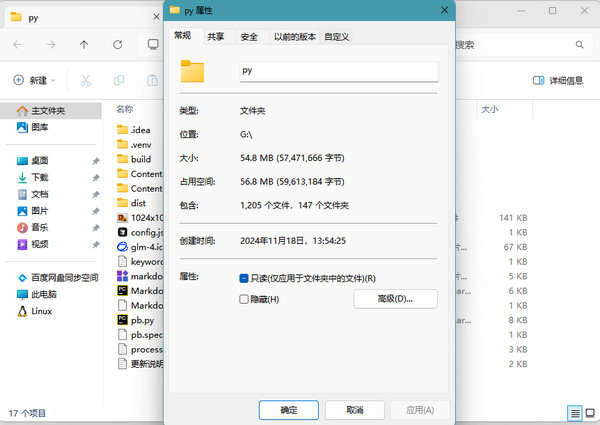Image resolution: width=600 pixels, height=425 pixels.
Task: Switch to the 自定义 tab
Action: point(337,37)
